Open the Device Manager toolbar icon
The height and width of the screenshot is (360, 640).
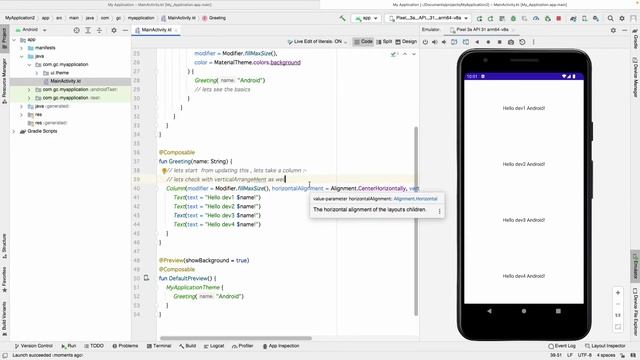pyautogui.click(x=584, y=18)
